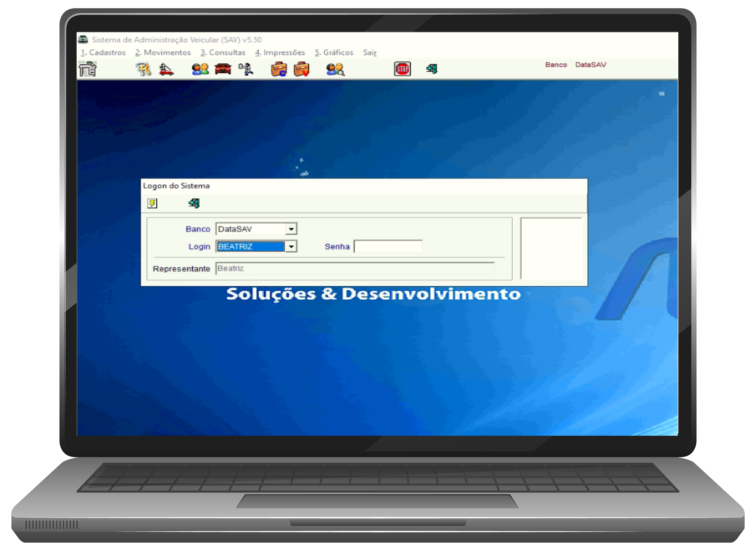Click the Senha label
756x551 pixels.
(x=337, y=246)
